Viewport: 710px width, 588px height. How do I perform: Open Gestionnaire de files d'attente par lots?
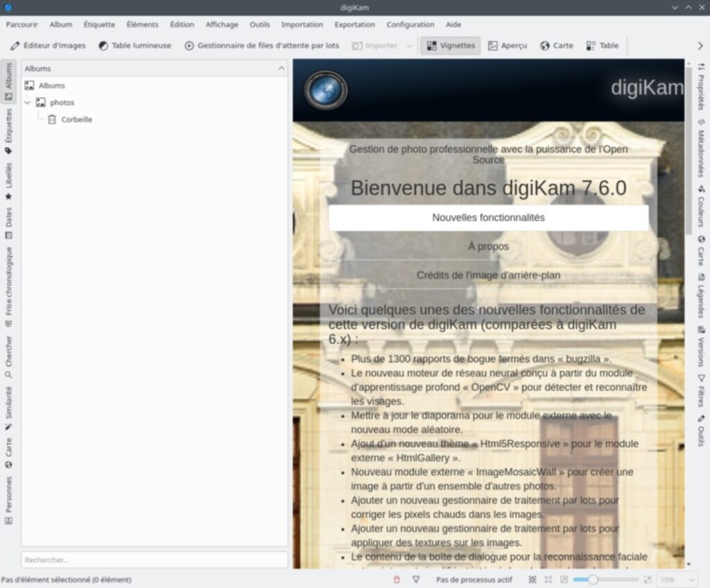coord(261,45)
